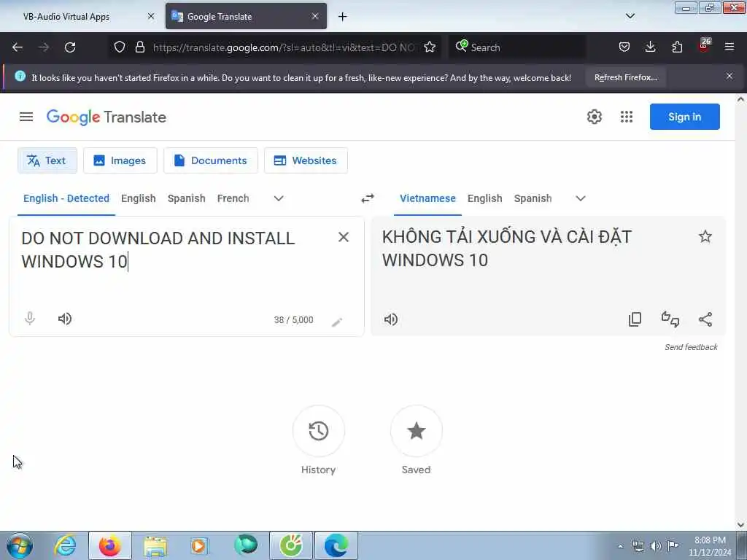Screen dimensions: 747x560
Task: Go back in Firefox
Action: point(18,47)
